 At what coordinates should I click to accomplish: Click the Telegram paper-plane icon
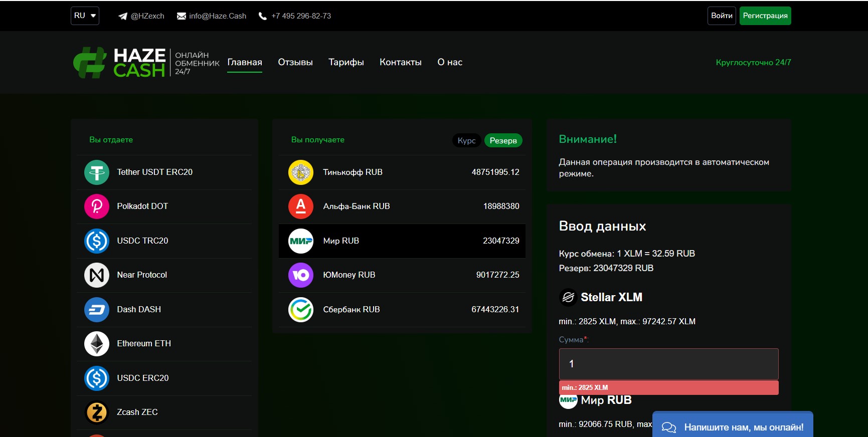click(x=123, y=16)
